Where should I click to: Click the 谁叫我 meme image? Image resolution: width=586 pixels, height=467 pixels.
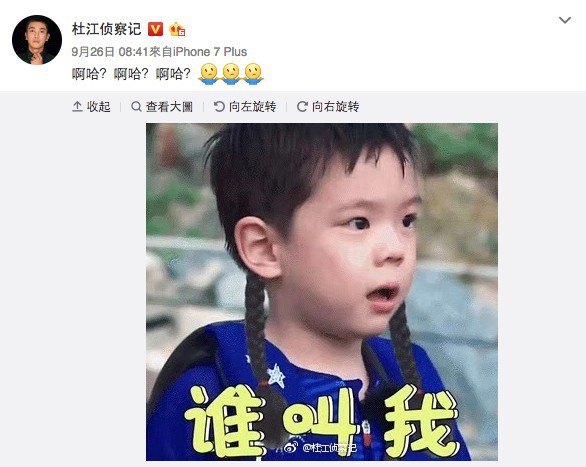[x=322, y=292]
